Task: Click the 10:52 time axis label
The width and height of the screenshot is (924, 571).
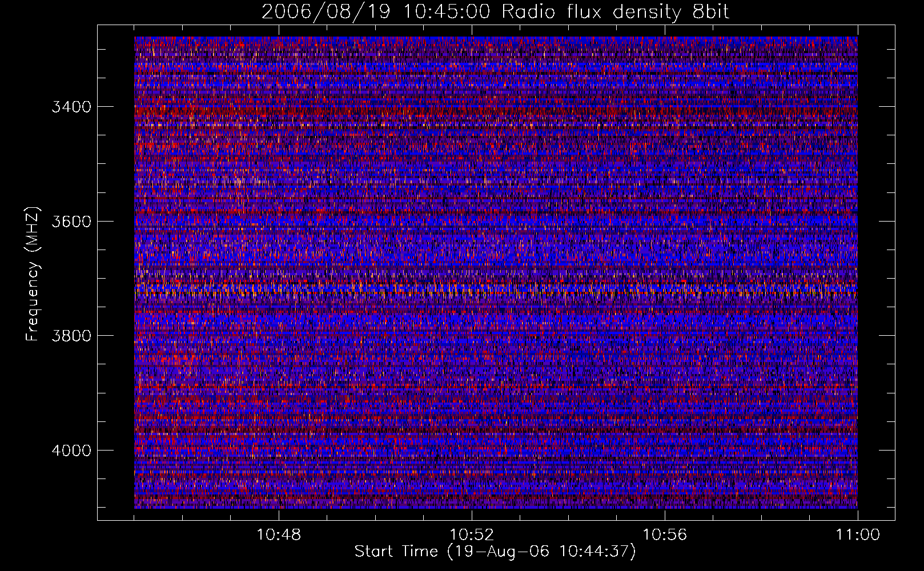Action: [x=472, y=535]
